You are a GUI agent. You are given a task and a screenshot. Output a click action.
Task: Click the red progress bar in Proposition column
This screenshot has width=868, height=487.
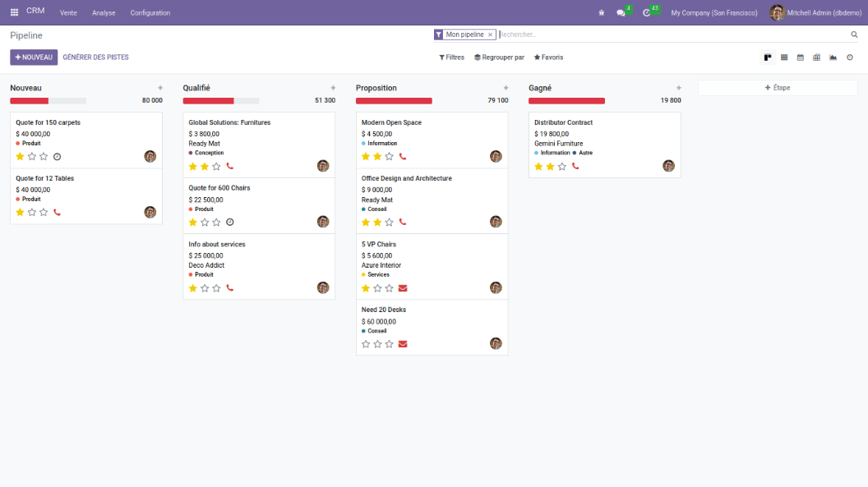[394, 101]
